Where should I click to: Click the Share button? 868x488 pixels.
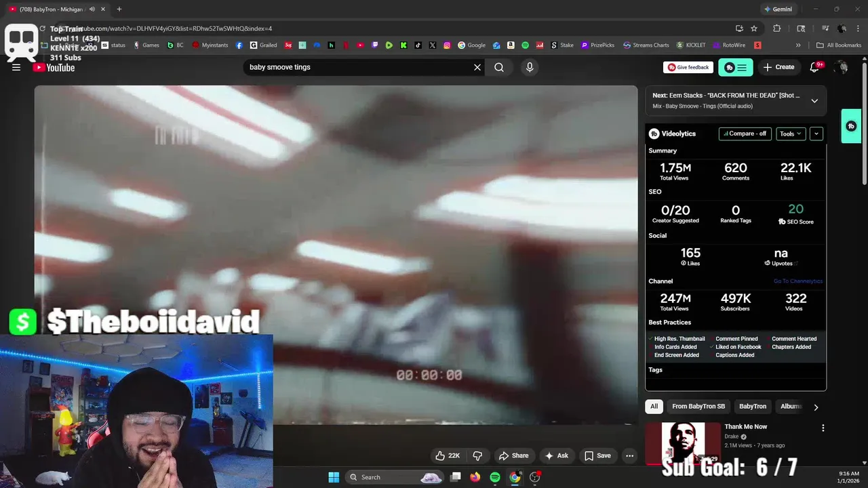tap(513, 455)
